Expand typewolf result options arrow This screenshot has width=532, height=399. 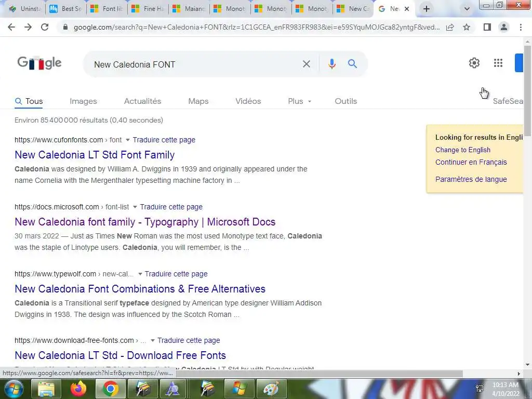pos(140,274)
